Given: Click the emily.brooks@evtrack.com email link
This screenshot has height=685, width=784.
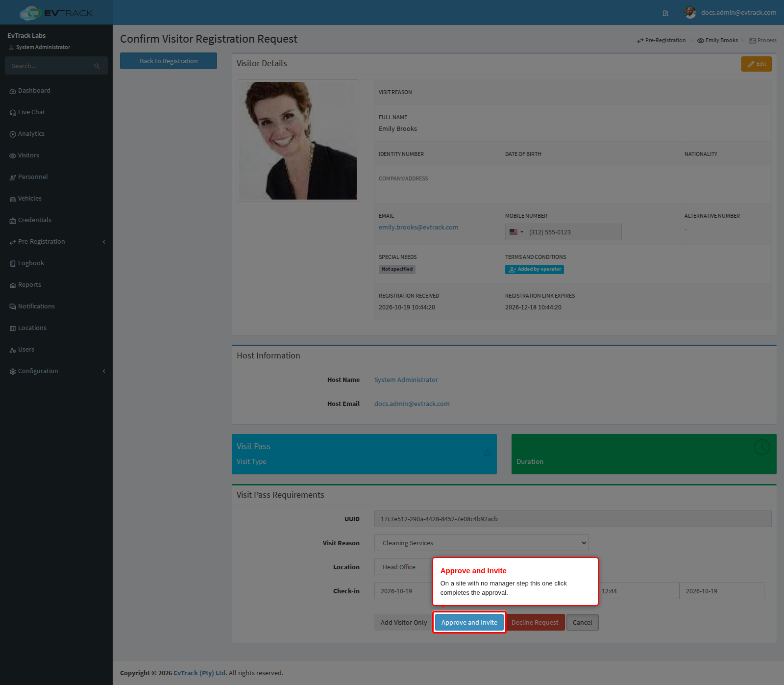Looking at the screenshot, I should coord(418,228).
